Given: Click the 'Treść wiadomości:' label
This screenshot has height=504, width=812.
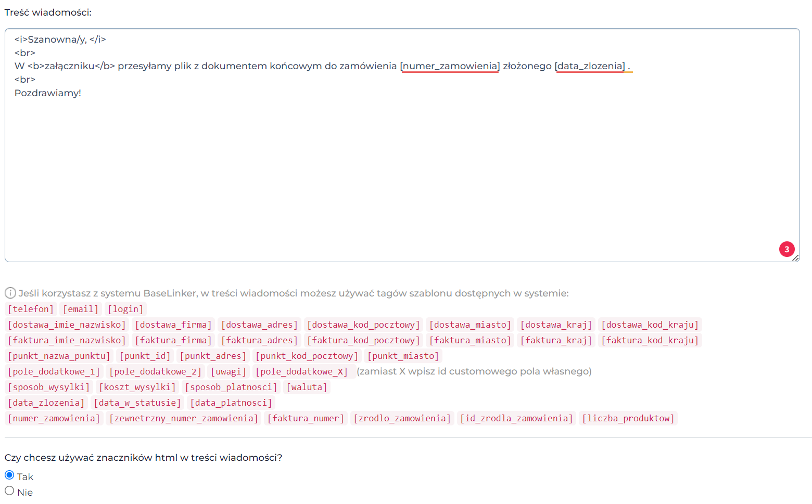Looking at the screenshot, I should pos(48,12).
